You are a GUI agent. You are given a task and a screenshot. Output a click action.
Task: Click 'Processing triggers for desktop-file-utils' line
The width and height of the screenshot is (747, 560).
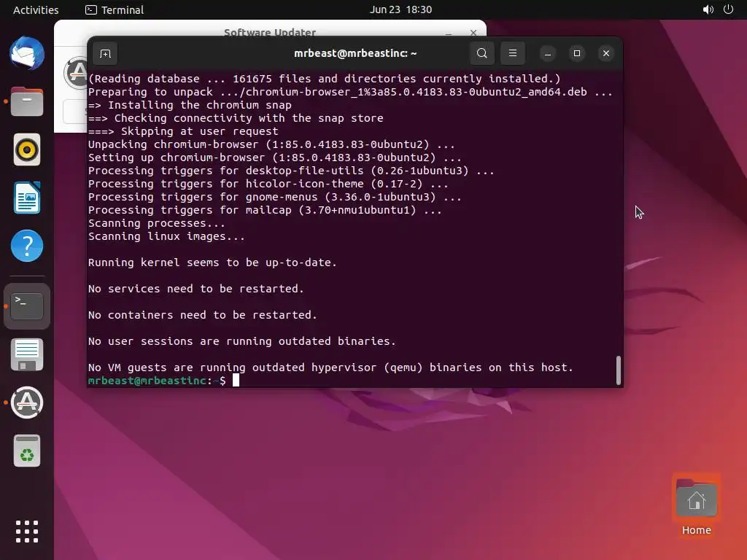point(291,171)
